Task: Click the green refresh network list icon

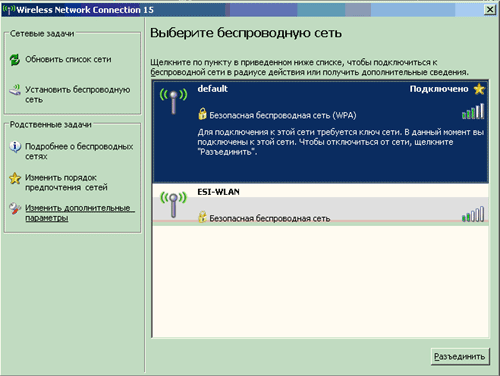Action: point(15,60)
